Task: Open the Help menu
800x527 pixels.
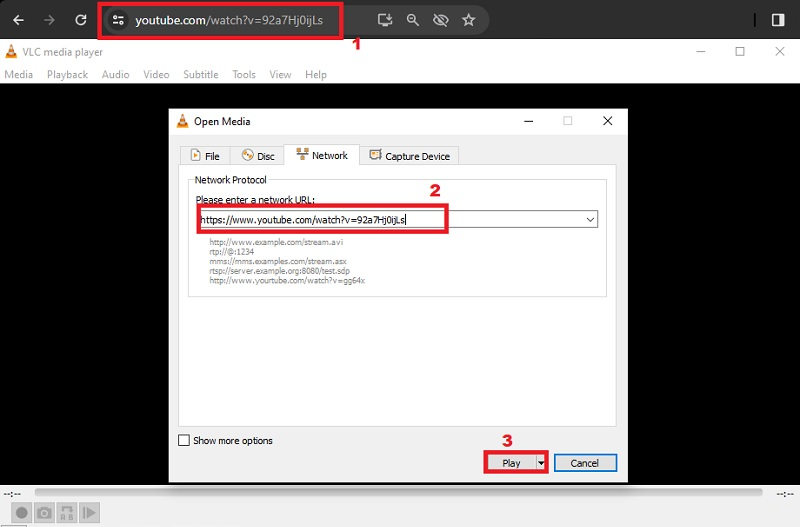Action: 316,74
